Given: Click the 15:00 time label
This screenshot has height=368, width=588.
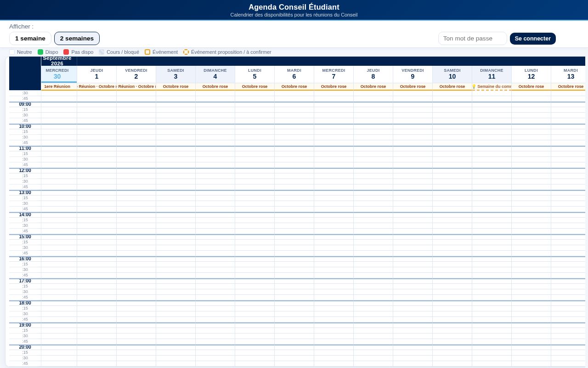Looking at the screenshot, I should point(25,237).
